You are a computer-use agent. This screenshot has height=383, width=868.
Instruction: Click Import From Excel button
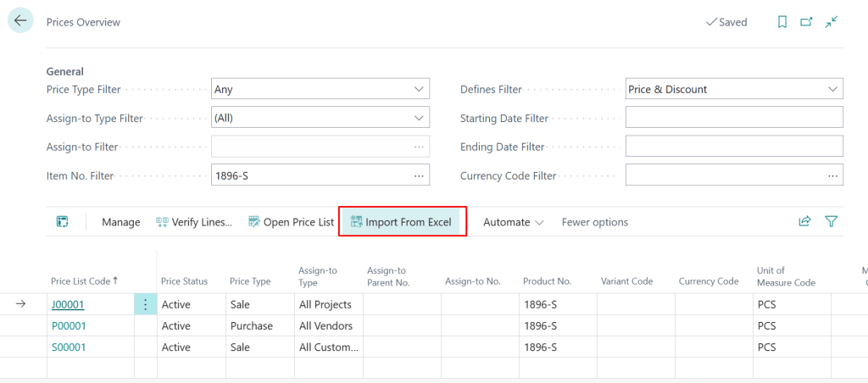(401, 222)
